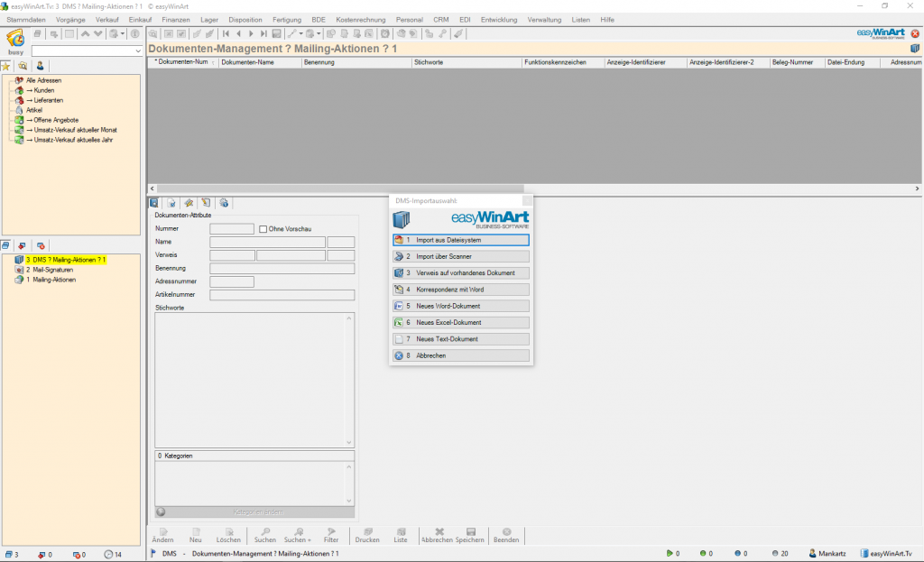
Task: Click the Neu icon to create record
Action: pyautogui.click(x=195, y=534)
